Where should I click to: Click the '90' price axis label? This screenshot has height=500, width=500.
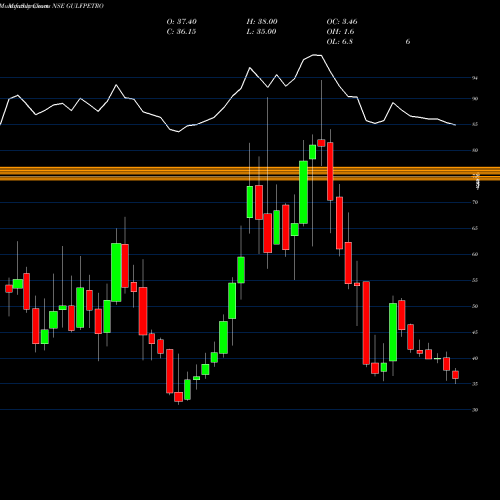pyautogui.click(x=475, y=99)
